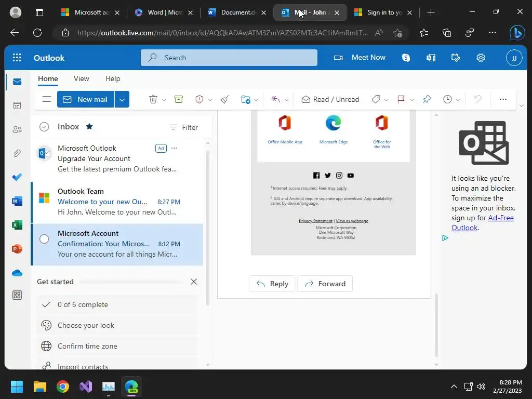Expand the Snooze clock chevron
Screen dimensions: 532x399
point(458,100)
